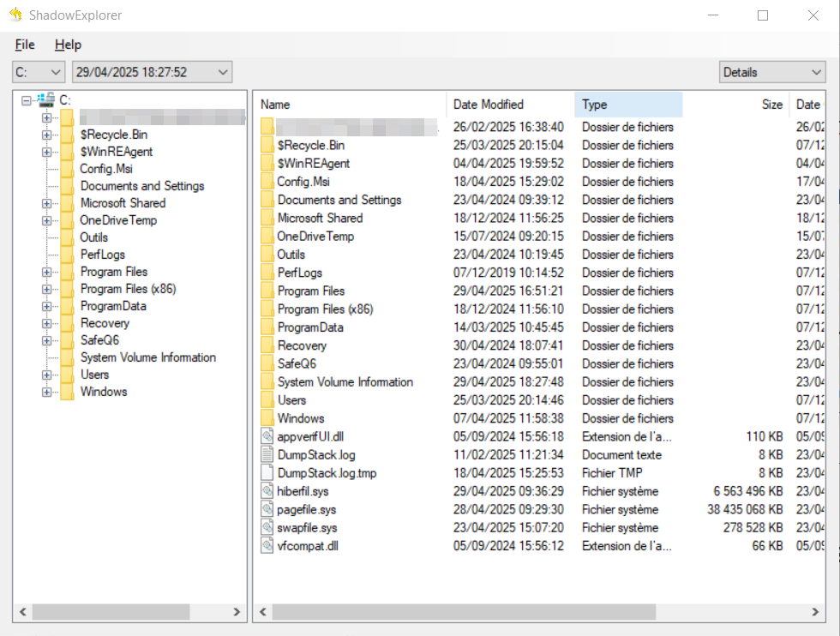Select the Program Files row name in list

[x=310, y=291]
